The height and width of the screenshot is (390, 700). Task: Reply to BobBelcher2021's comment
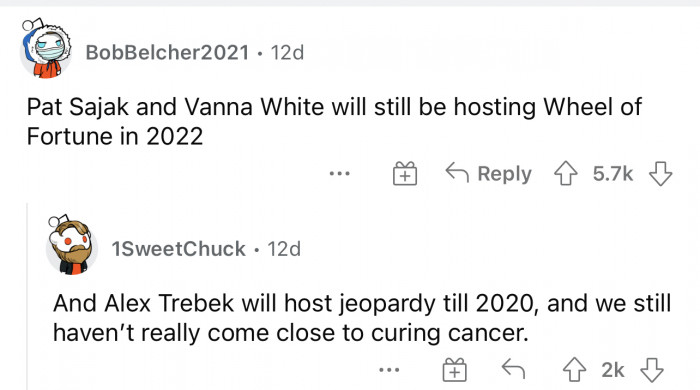tap(489, 173)
